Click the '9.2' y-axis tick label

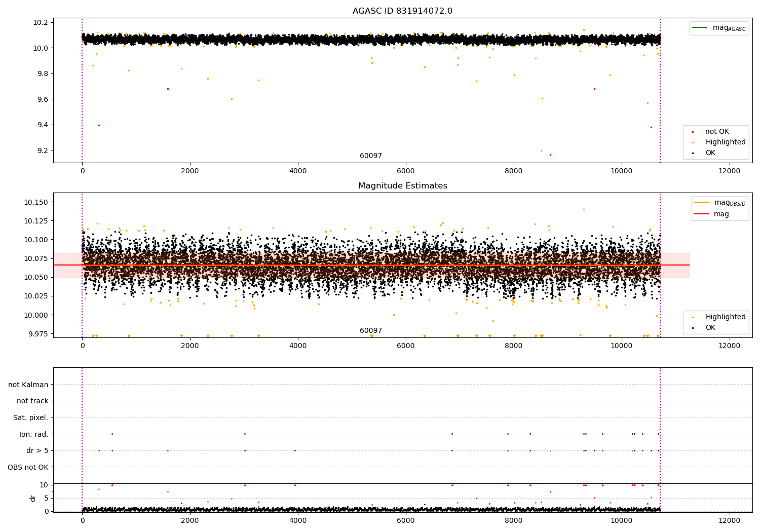[x=43, y=151]
